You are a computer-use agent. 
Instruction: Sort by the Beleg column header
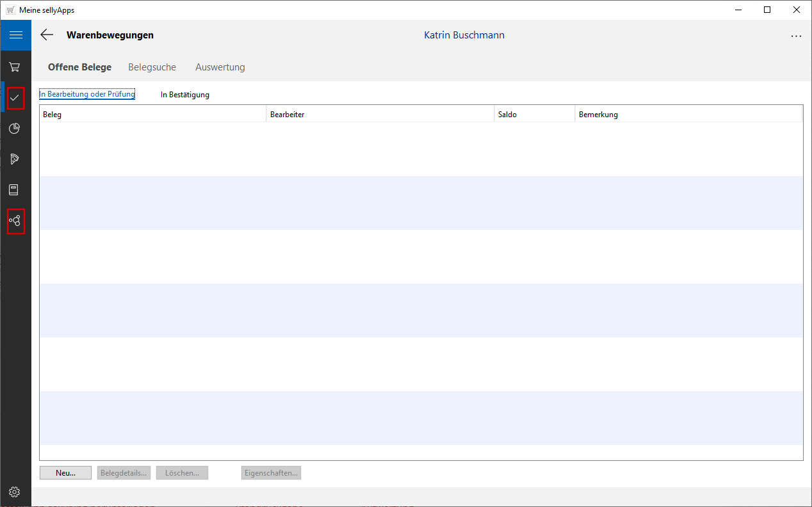coord(152,115)
